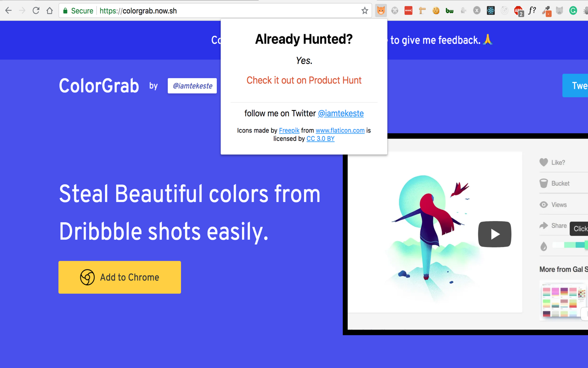Click the browser back arrow

[x=8, y=11]
